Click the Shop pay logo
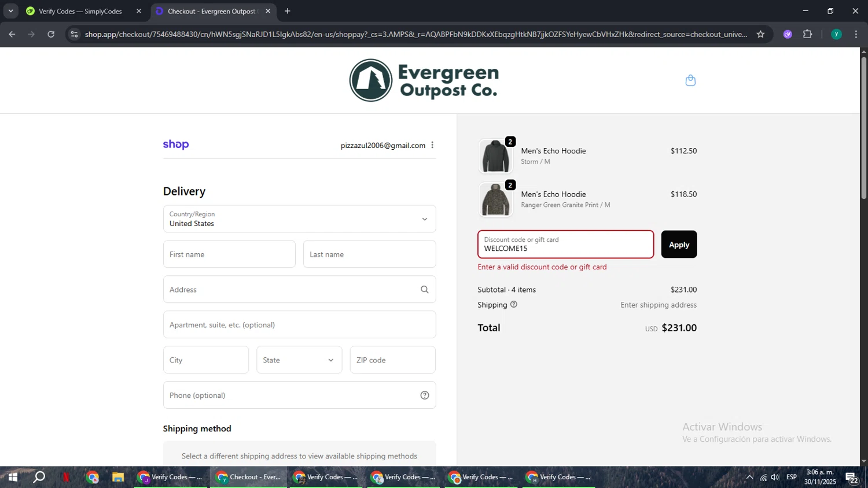This screenshot has width=868, height=488. (x=176, y=145)
